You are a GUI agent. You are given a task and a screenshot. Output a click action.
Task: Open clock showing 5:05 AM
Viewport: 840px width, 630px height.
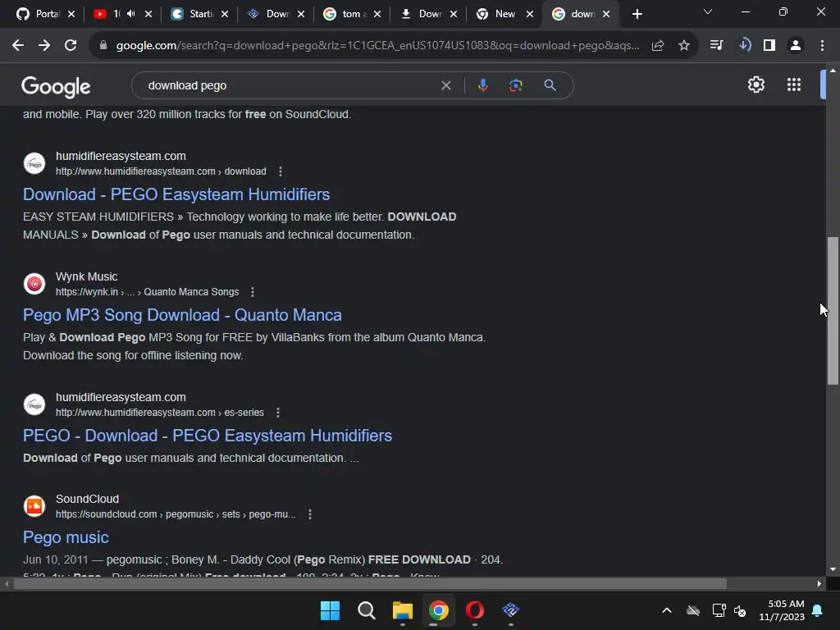click(x=782, y=610)
